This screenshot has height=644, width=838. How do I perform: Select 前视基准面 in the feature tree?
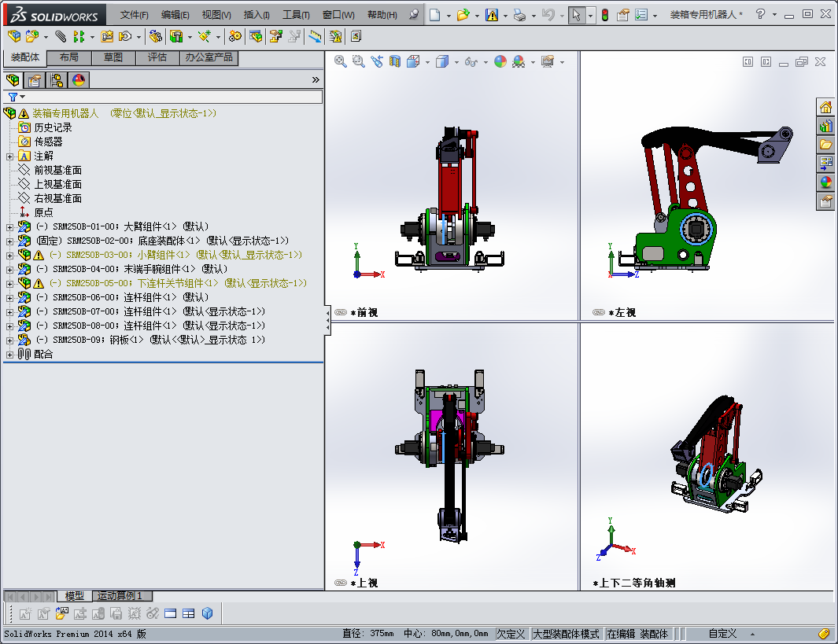point(57,171)
